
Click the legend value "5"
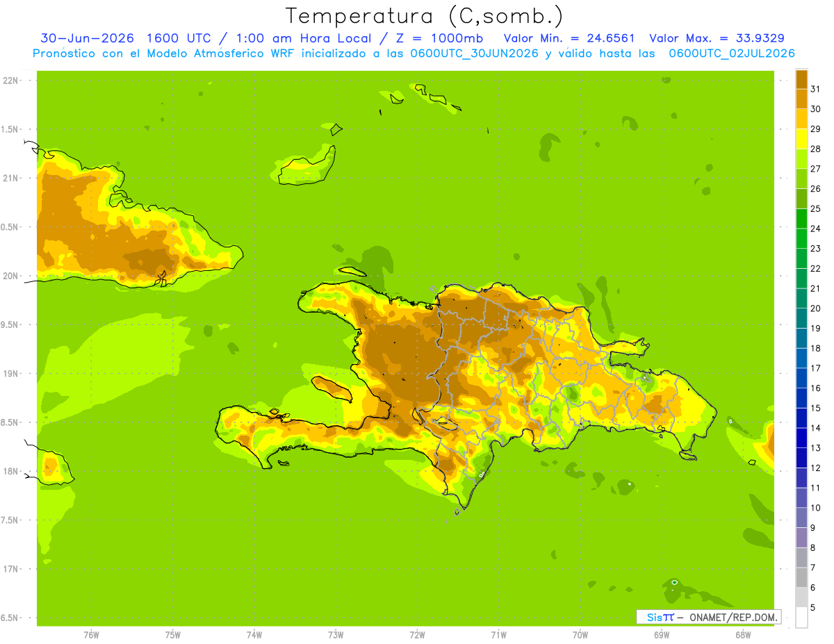pyautogui.click(x=813, y=608)
